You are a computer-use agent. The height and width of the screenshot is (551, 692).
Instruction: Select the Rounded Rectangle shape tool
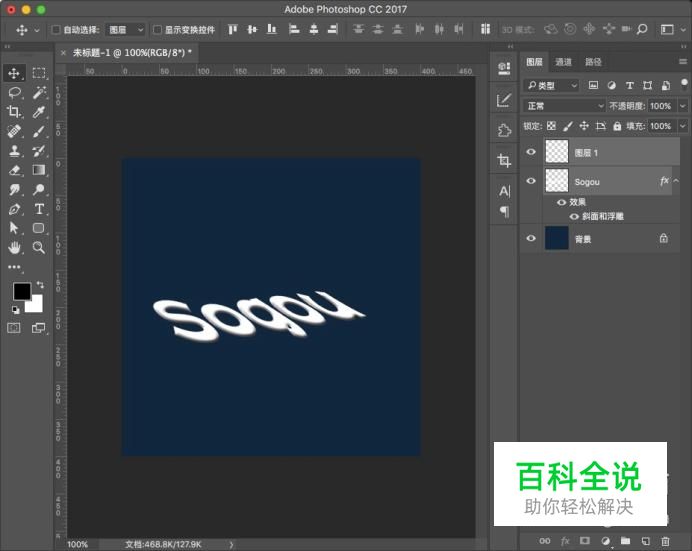pyautogui.click(x=39, y=228)
